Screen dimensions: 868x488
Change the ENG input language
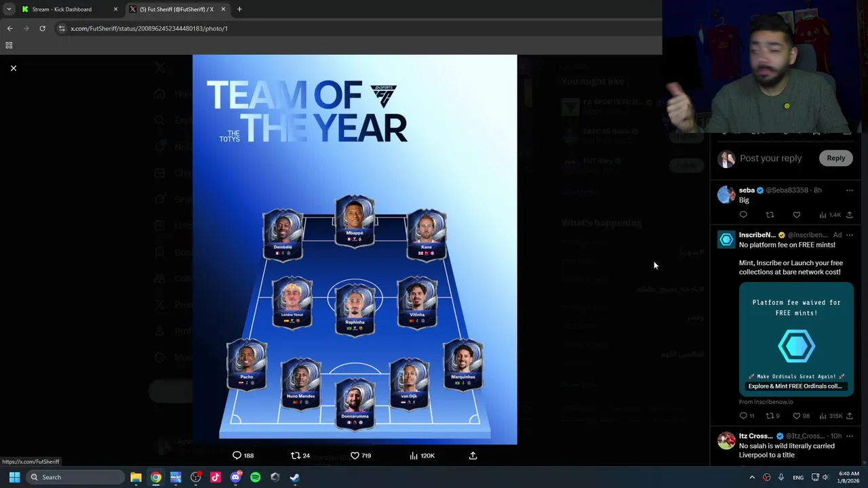(x=798, y=477)
